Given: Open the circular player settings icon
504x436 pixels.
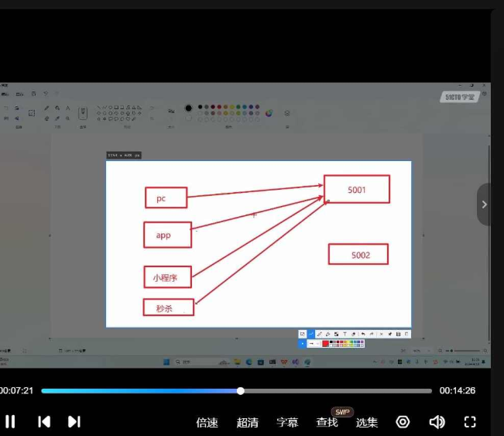Looking at the screenshot, I should [403, 421].
